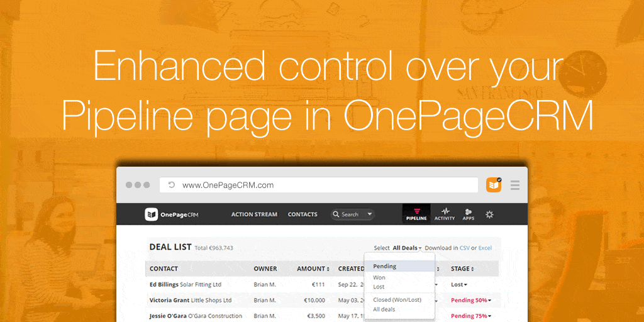Click the Total €963,743 text
This screenshot has height=322, width=644.
click(x=214, y=248)
